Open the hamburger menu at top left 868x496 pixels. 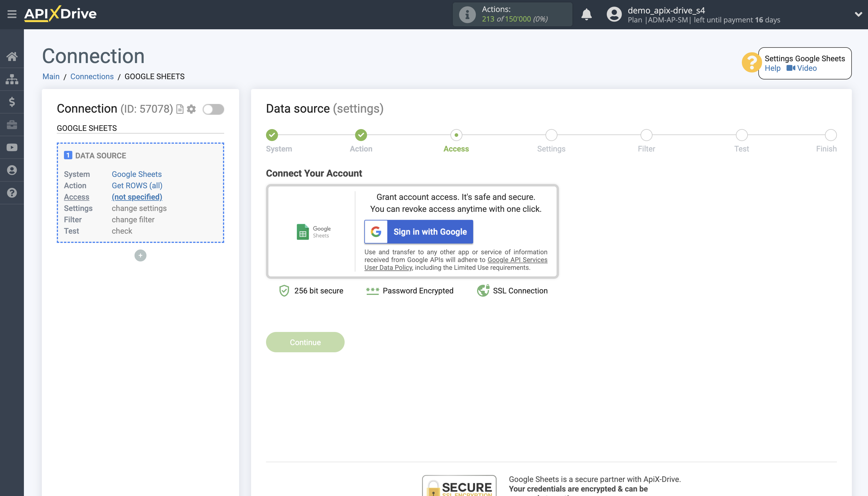[x=12, y=14]
